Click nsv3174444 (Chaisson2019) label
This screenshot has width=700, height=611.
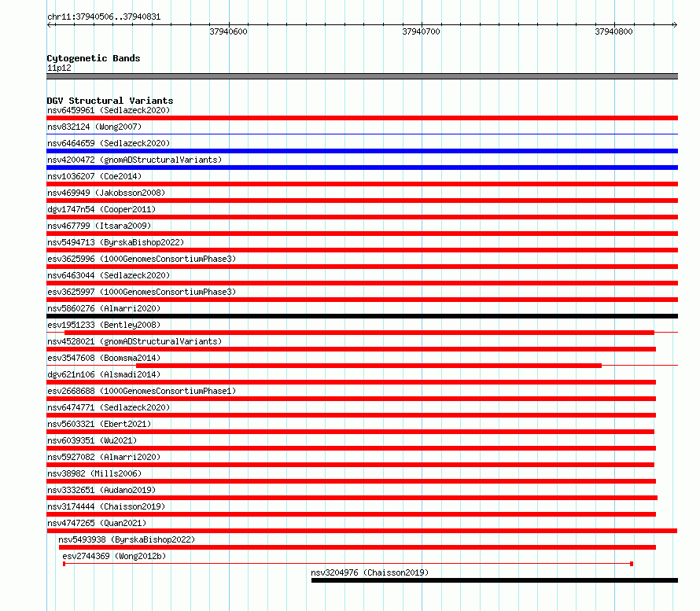tap(106, 506)
